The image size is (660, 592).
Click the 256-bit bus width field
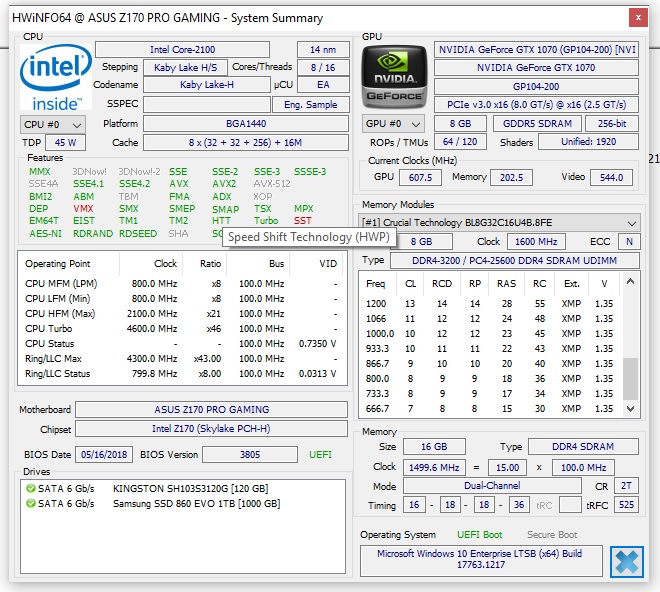coord(612,124)
